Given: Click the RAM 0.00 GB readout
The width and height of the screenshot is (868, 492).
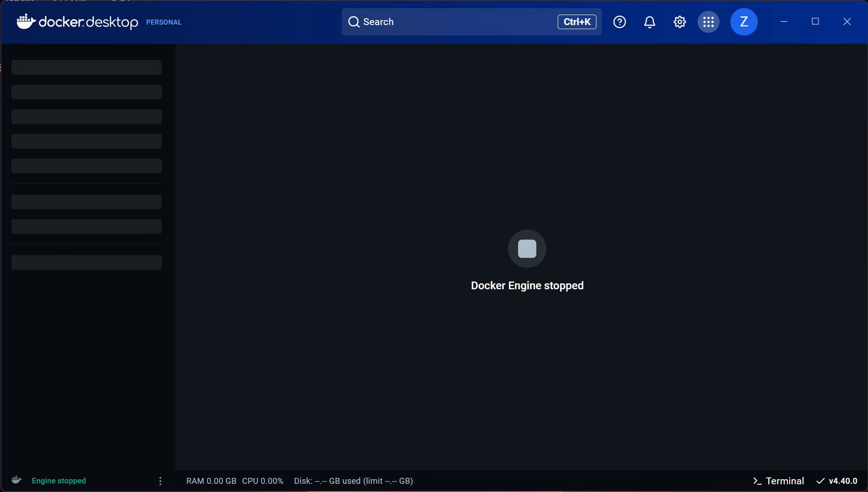Looking at the screenshot, I should [x=211, y=481].
